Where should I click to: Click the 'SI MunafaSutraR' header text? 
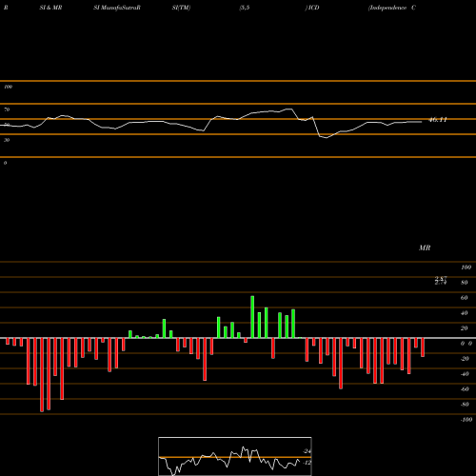pyautogui.click(x=117, y=8)
